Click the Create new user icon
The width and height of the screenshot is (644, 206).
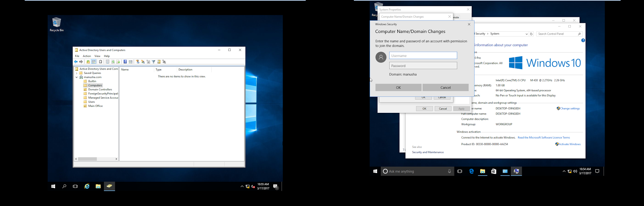138,62
